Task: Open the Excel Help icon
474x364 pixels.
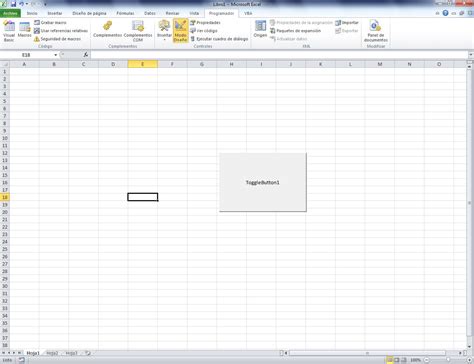Action: (445, 13)
